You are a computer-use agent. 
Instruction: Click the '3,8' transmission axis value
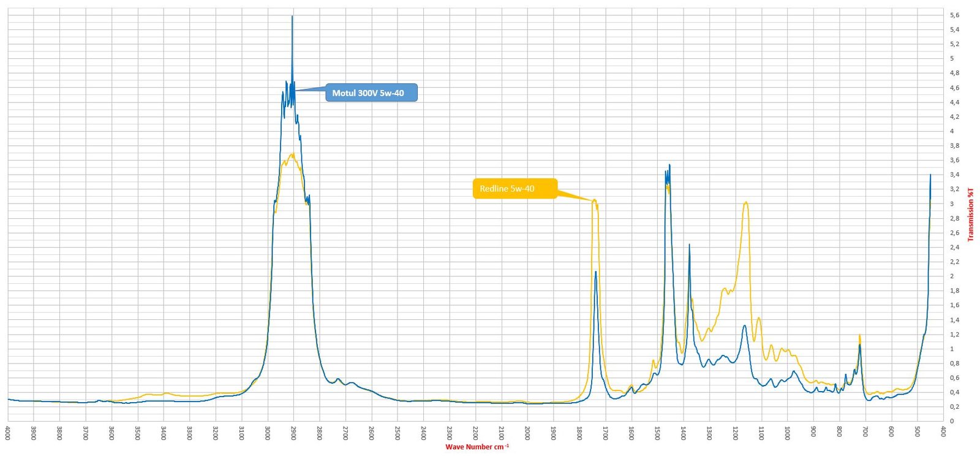coord(955,146)
